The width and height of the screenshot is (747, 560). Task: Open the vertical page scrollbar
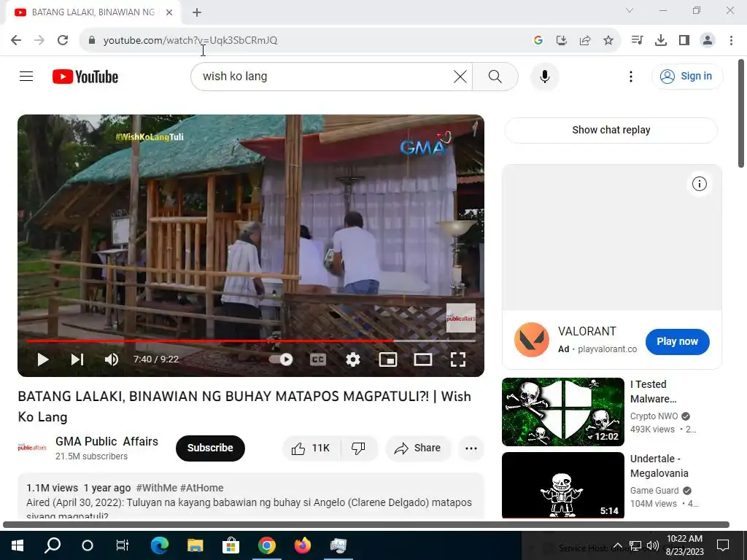741,113
